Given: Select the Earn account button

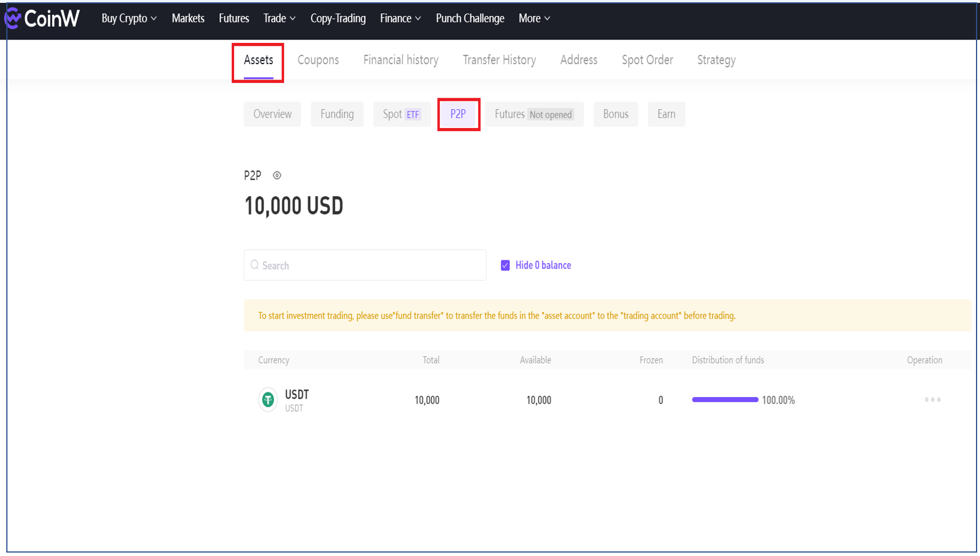Looking at the screenshot, I should point(666,114).
